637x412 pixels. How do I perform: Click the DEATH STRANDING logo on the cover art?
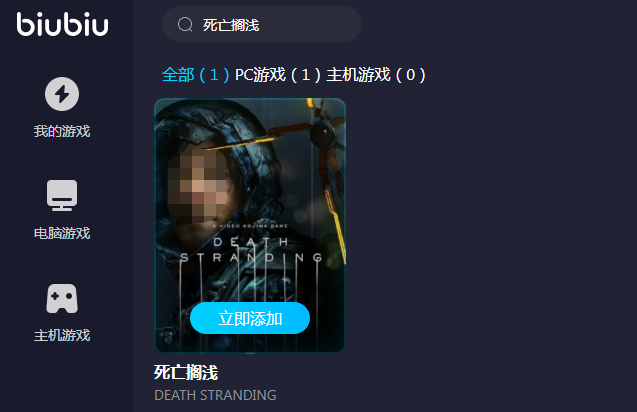(x=251, y=250)
